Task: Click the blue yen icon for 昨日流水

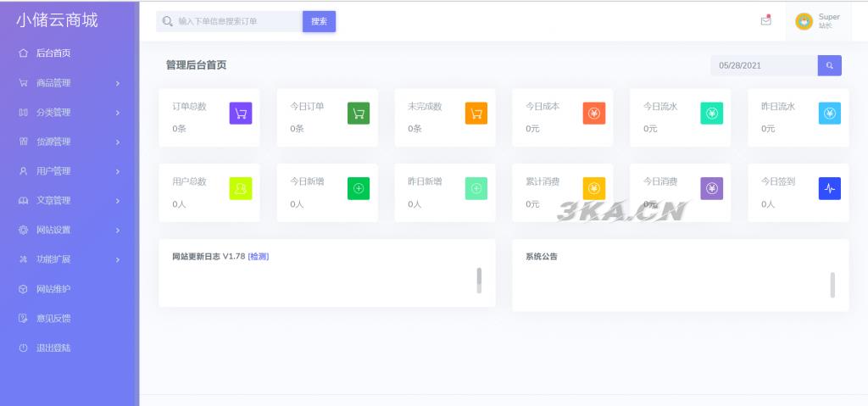Action: pyautogui.click(x=830, y=113)
